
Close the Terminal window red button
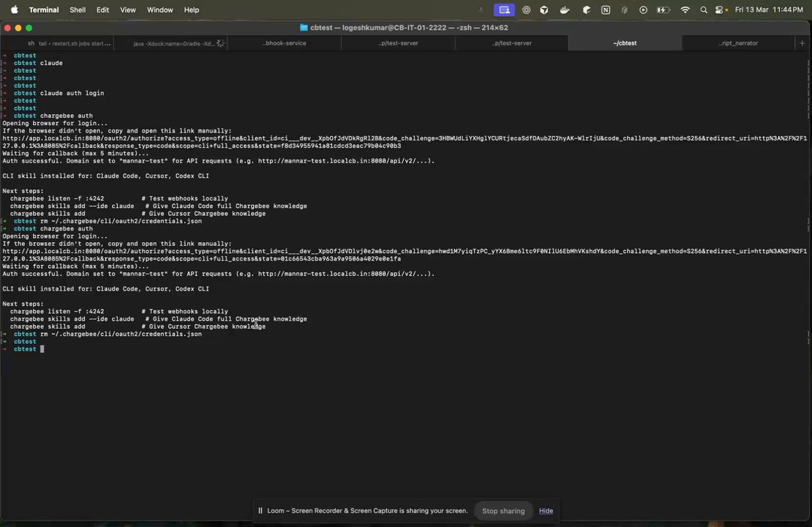[x=7, y=28]
